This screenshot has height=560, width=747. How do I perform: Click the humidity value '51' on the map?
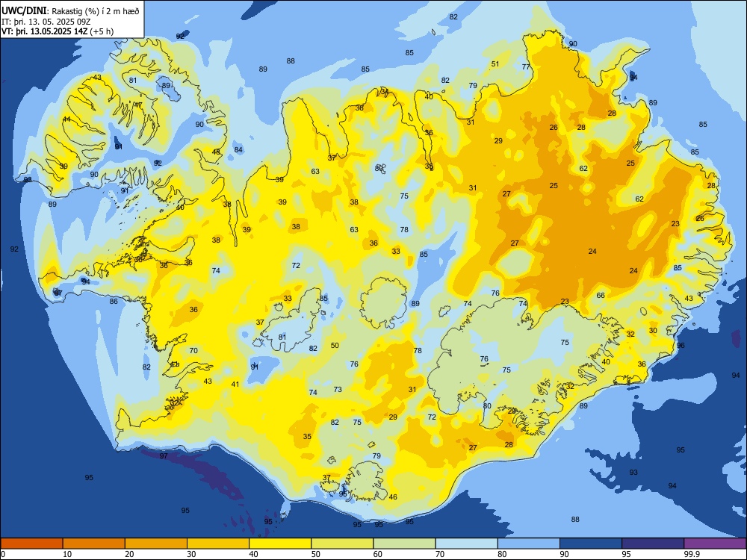click(495, 63)
